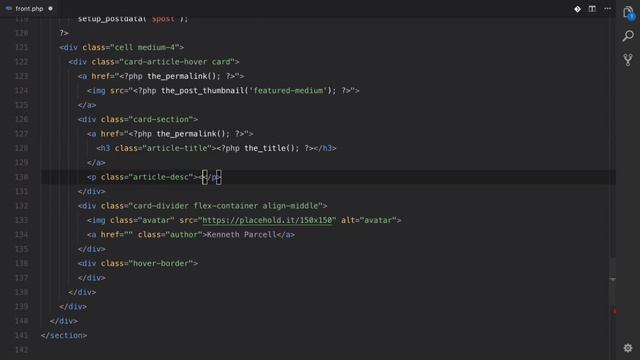Screen dimensions: 640x360
Task: Click text "Kenneth Parcell" in code
Action: [242, 234]
